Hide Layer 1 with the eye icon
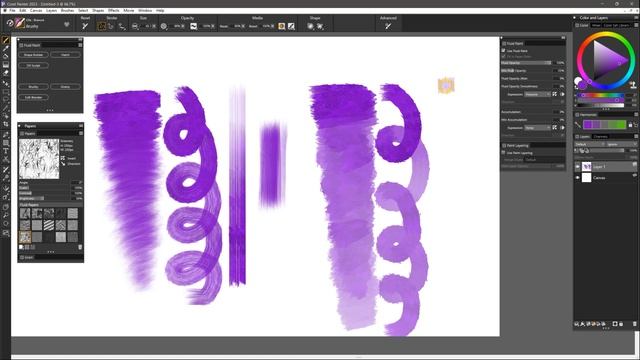Image resolution: width=640 pixels, height=360 pixels. 577,167
